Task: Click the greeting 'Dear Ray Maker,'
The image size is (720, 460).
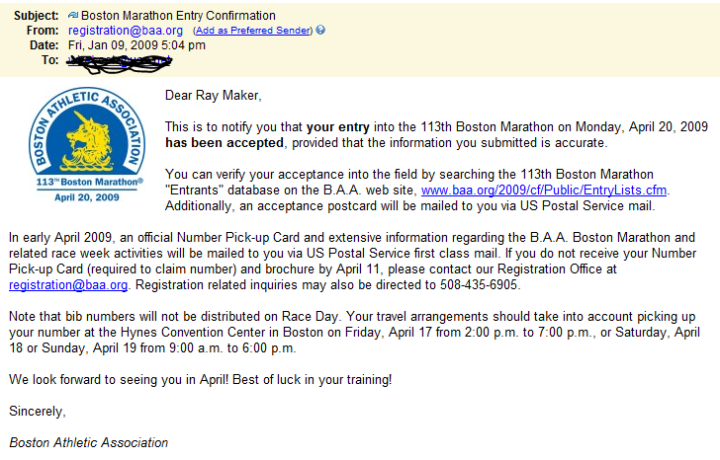Action: coord(213,95)
